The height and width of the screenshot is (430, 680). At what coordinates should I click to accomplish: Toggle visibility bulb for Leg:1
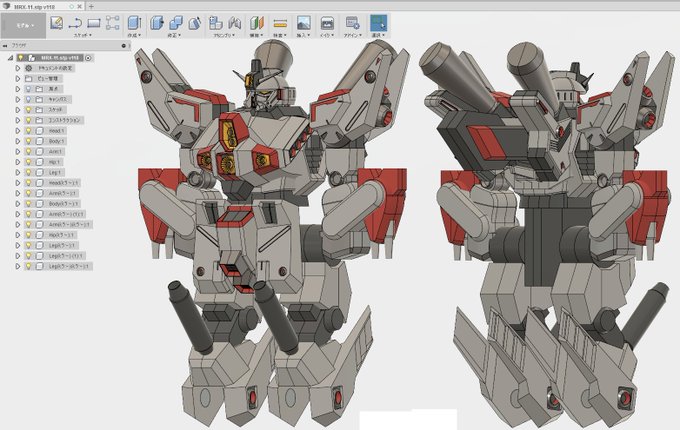click(29, 172)
